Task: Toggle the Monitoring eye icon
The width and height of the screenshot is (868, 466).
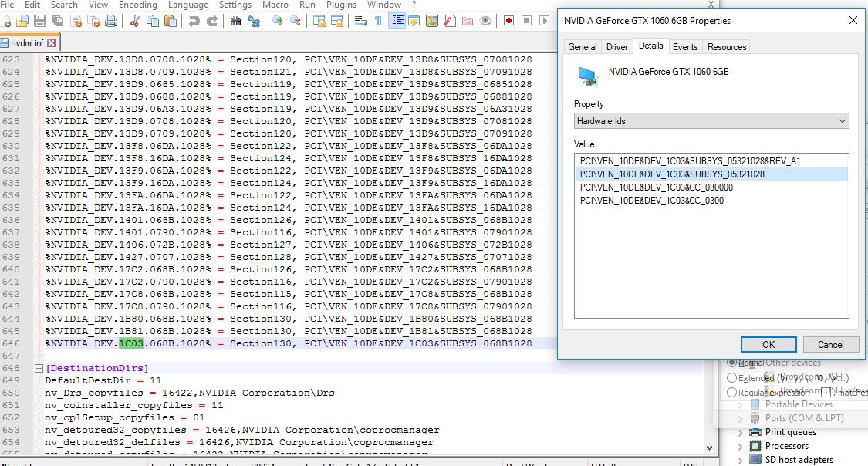Action: pos(485,21)
